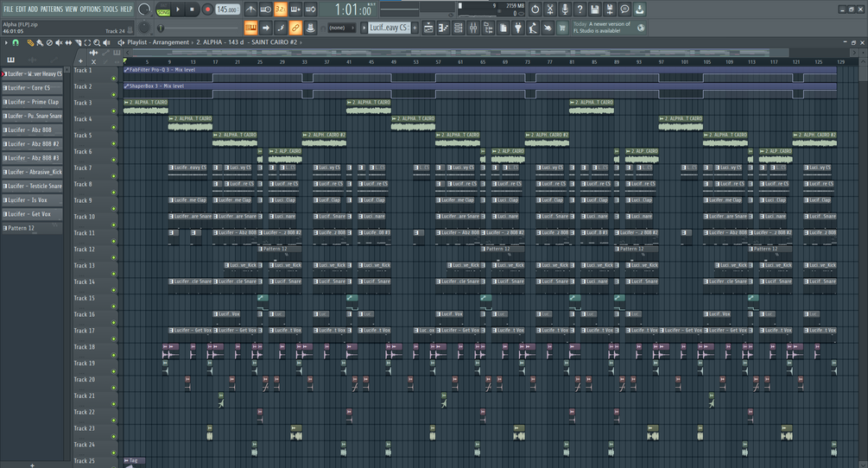The image size is (868, 468).
Task: Click the transport Play button
Action: (x=178, y=9)
